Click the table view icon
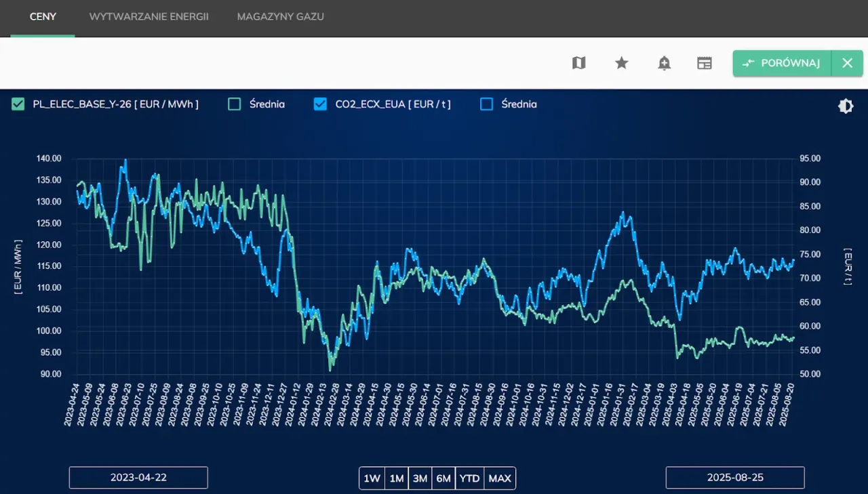 (705, 63)
